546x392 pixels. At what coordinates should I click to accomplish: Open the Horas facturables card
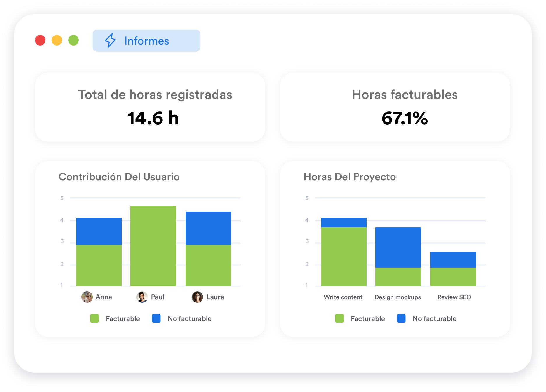pos(405,108)
